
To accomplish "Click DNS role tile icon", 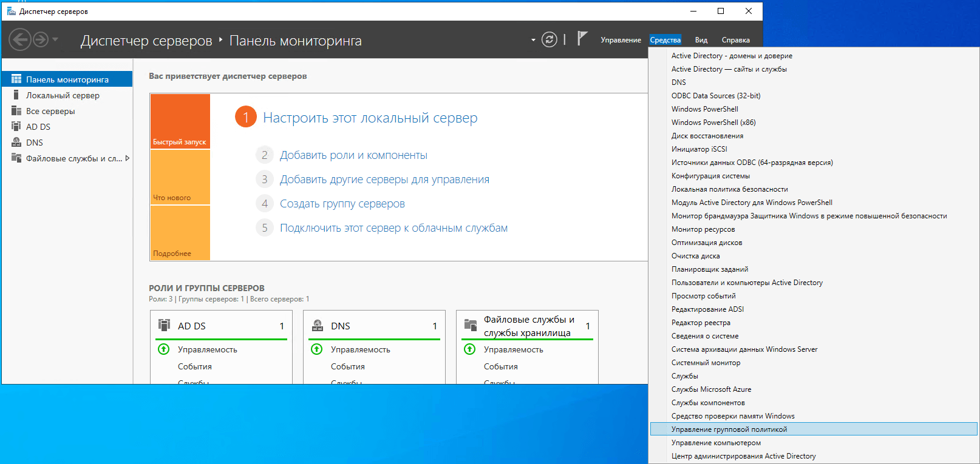I will [x=317, y=325].
